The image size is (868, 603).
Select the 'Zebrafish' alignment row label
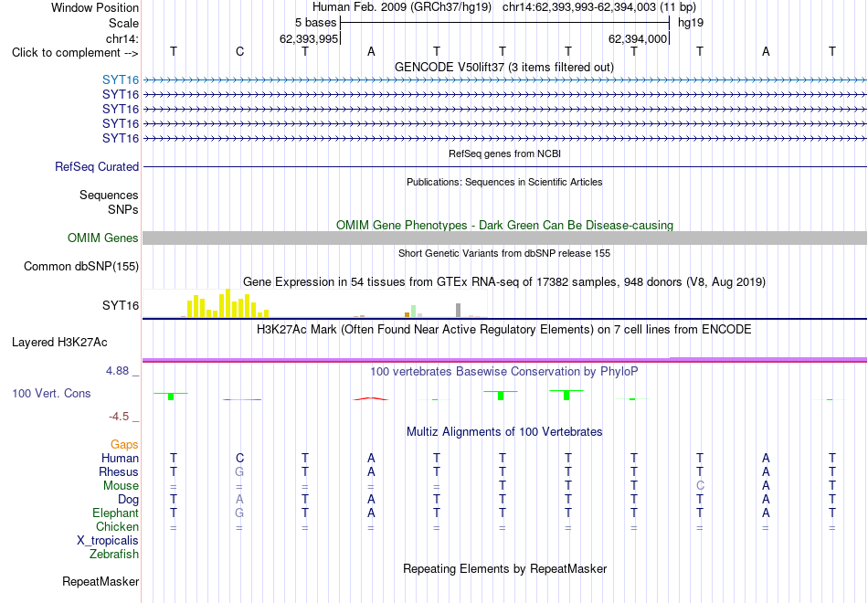point(114,554)
